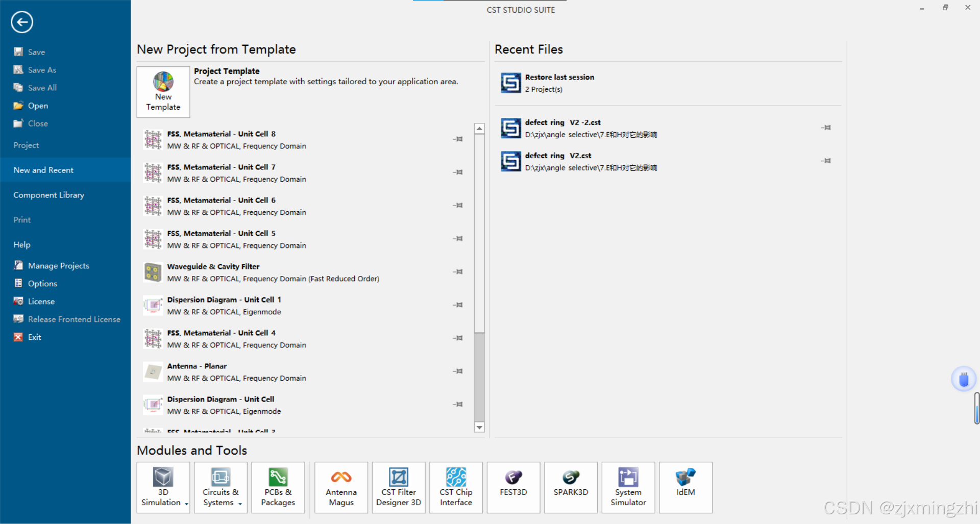Pin the FSS Metamaterial Unit Cell 6 template
Screen dimensions: 980x524
[x=458, y=205]
